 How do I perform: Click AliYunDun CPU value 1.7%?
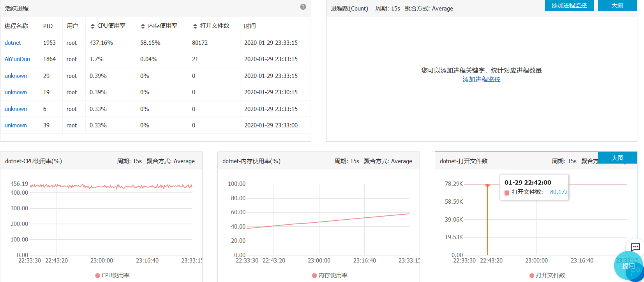coord(97,59)
